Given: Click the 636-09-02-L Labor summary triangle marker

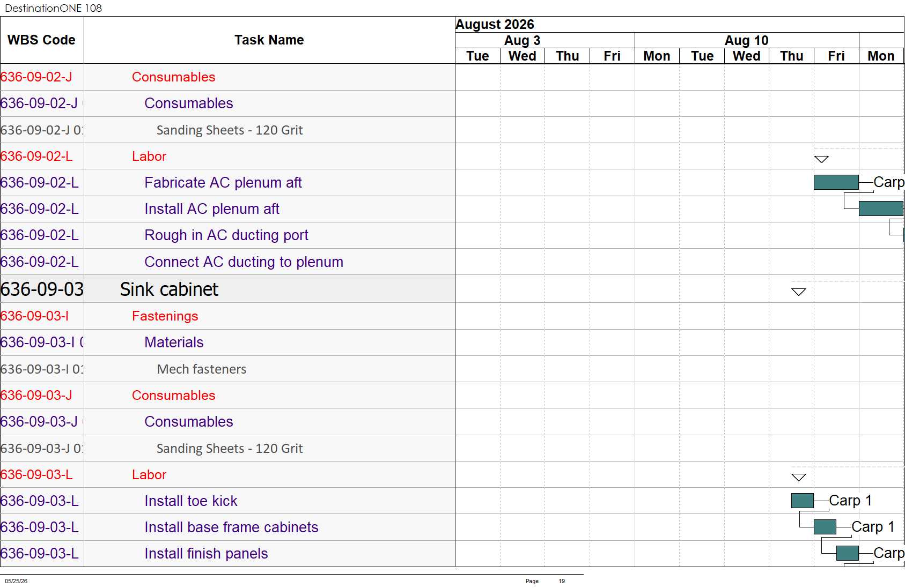Looking at the screenshot, I should tap(821, 159).
